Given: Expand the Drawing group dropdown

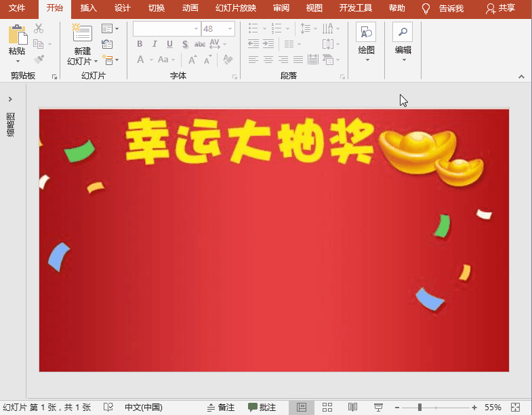Looking at the screenshot, I should pyautogui.click(x=367, y=60).
